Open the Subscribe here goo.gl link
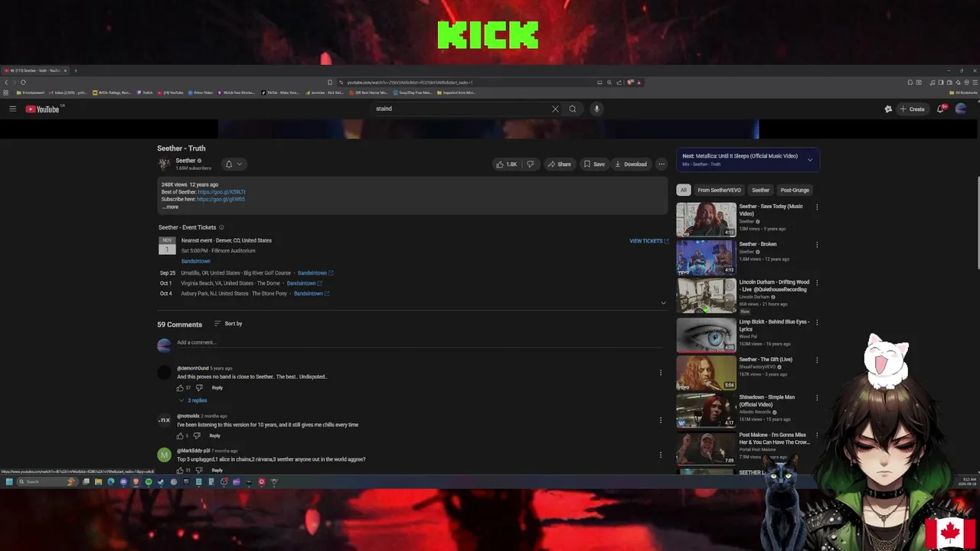 220,199
